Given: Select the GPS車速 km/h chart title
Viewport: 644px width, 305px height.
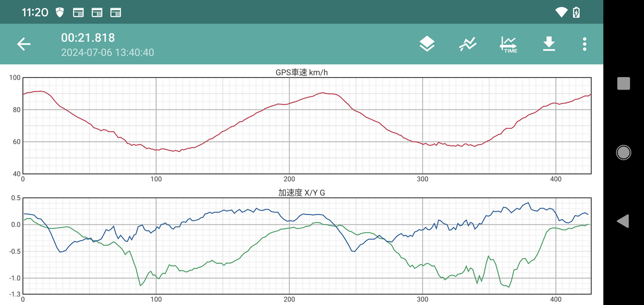Looking at the screenshot, I should click(301, 72).
